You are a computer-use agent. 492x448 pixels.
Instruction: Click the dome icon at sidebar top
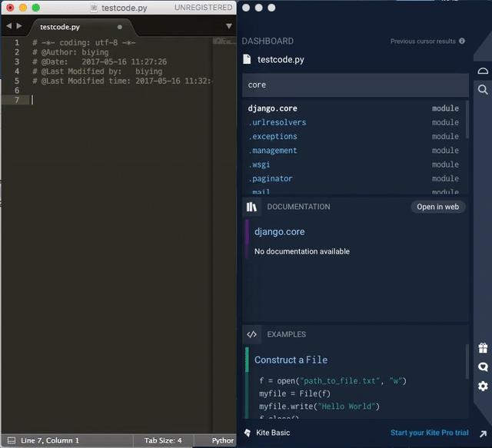pos(483,71)
